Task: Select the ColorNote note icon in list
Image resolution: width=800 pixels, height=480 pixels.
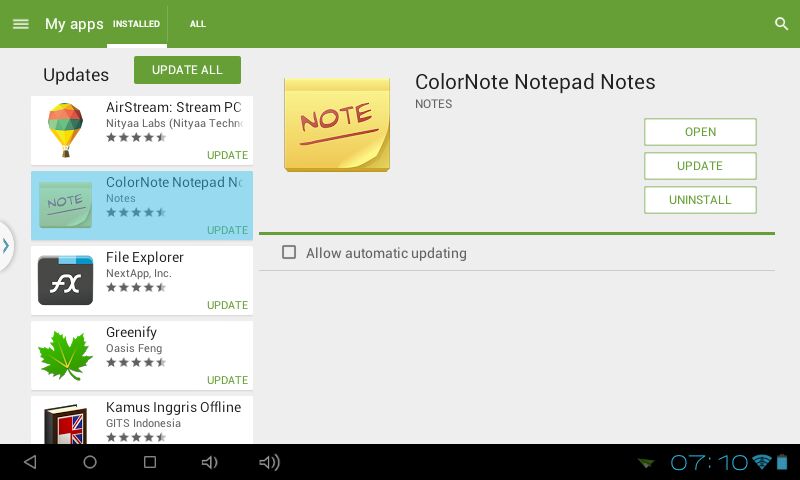Action: pyautogui.click(x=65, y=205)
